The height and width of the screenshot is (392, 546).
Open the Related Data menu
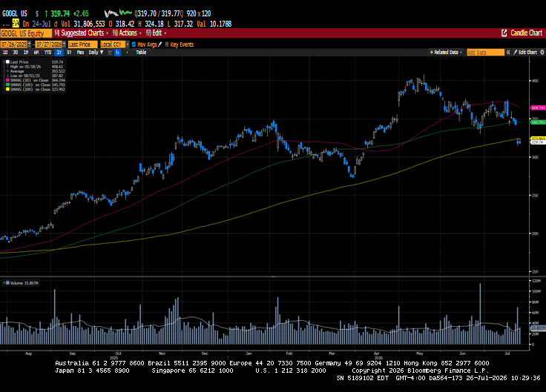pos(446,53)
